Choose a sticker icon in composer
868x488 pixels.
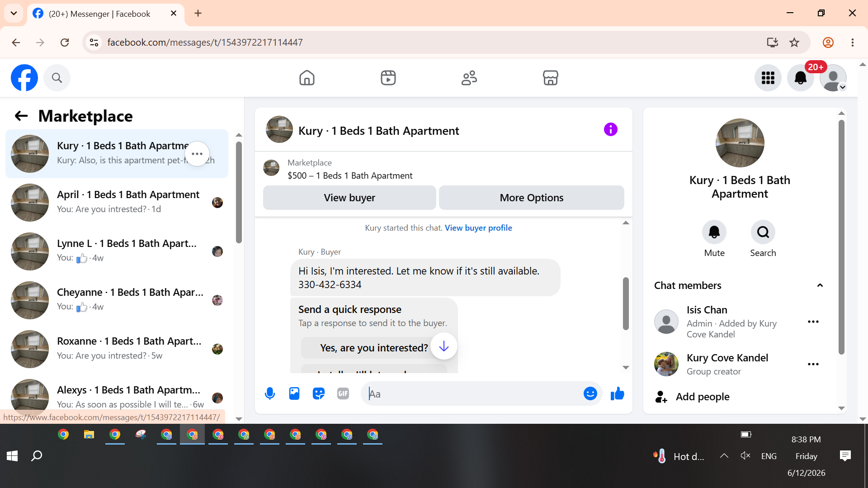click(x=319, y=394)
